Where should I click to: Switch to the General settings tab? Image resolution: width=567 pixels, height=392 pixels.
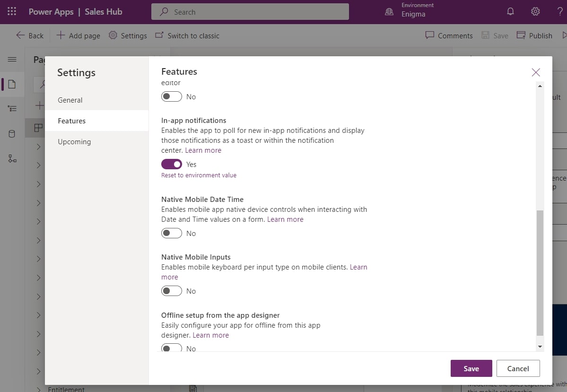click(x=70, y=100)
